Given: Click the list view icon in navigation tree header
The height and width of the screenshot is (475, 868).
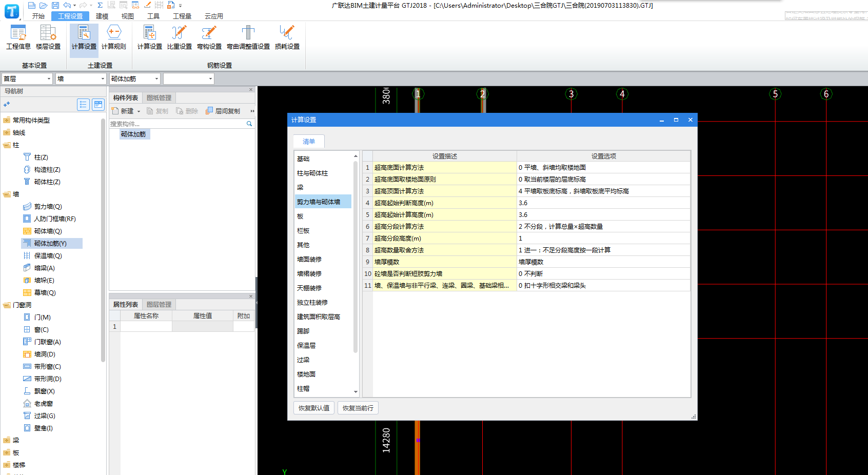Looking at the screenshot, I should (83, 105).
